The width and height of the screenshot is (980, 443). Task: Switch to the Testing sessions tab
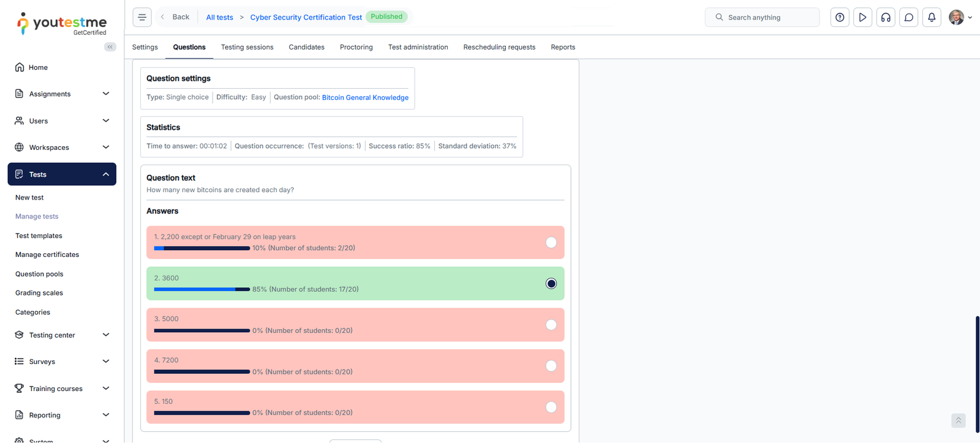(x=247, y=47)
